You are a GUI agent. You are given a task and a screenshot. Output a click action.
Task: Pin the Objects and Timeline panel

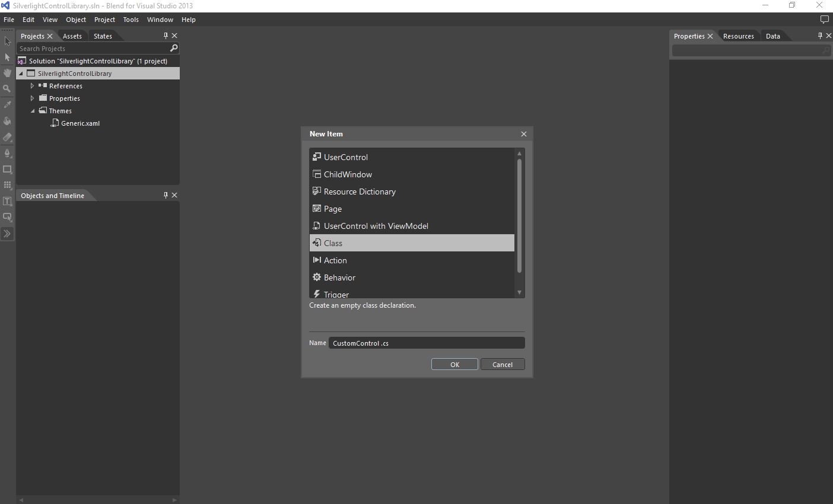pyautogui.click(x=166, y=195)
